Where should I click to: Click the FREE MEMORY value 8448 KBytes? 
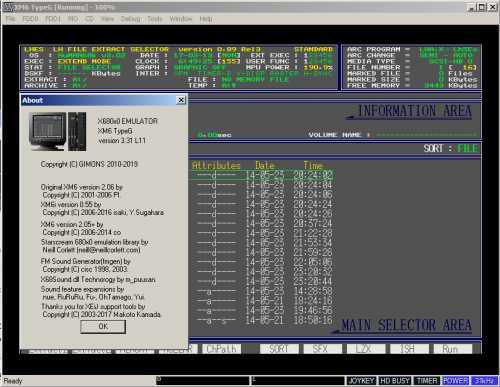click(451, 85)
